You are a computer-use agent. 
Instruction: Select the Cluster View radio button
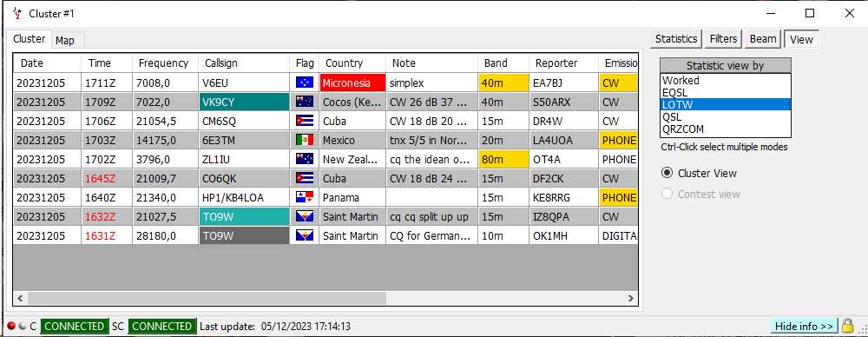[x=667, y=173]
